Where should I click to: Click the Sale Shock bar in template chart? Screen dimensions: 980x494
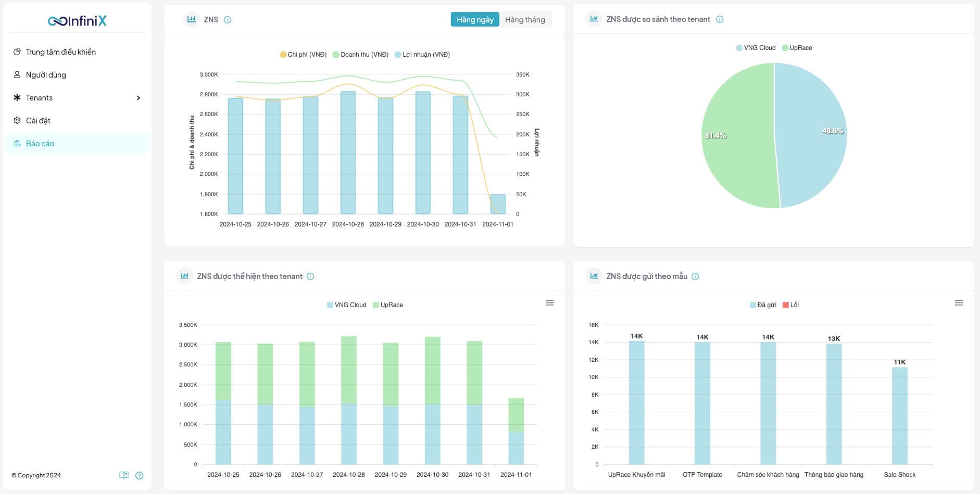(x=899, y=415)
